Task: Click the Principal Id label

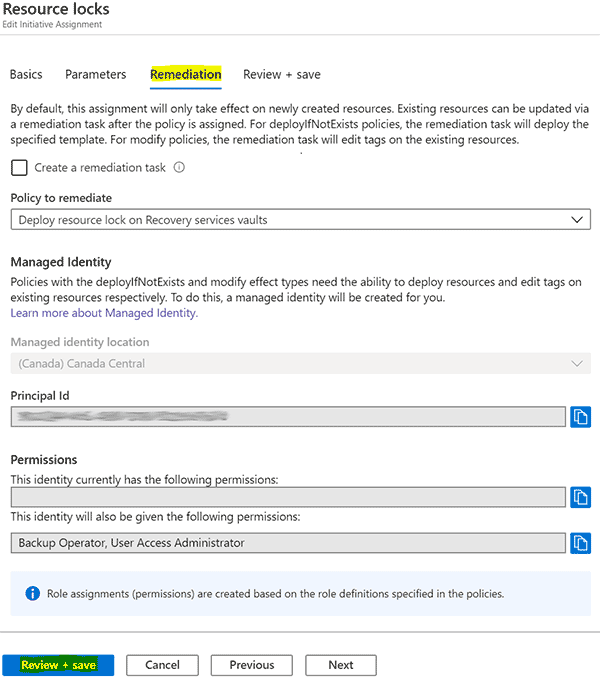Action: 40,396
